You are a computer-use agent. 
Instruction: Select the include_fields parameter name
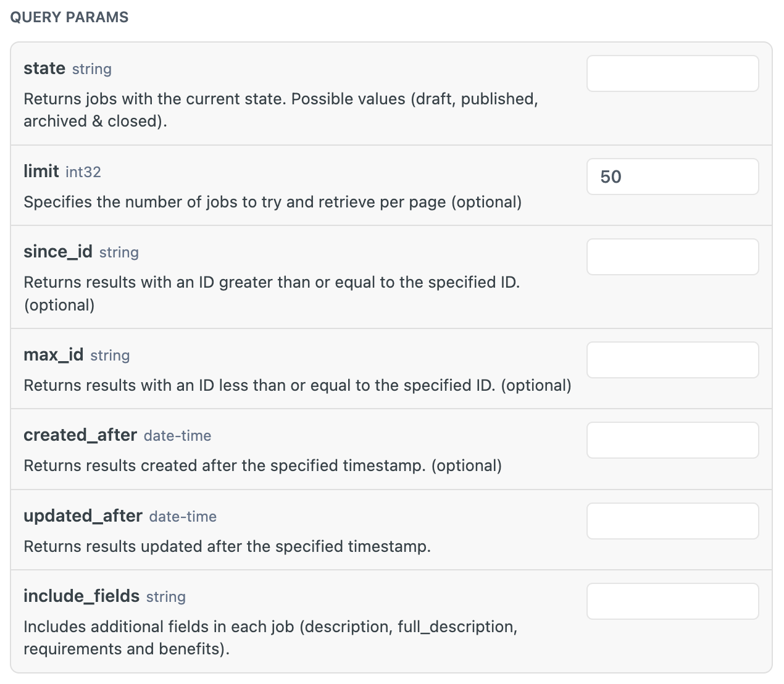(x=81, y=596)
